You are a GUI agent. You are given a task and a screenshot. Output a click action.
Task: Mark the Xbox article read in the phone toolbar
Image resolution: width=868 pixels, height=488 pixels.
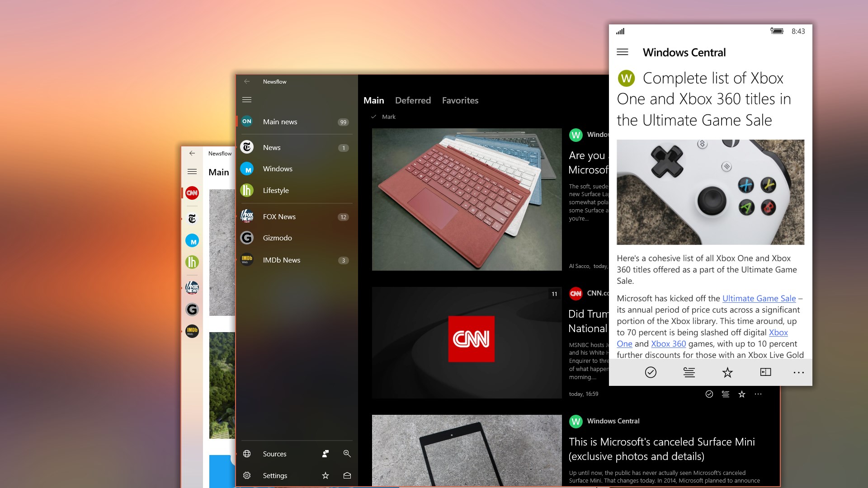651,372
